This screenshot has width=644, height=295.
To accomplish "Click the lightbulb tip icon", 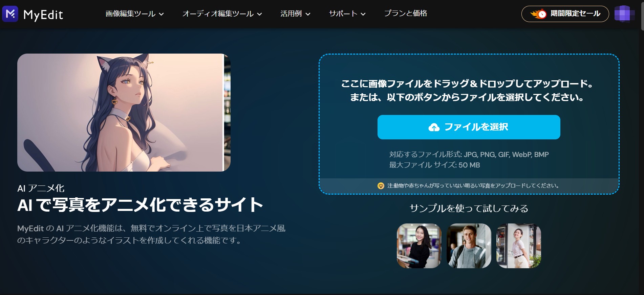I will [x=381, y=186].
